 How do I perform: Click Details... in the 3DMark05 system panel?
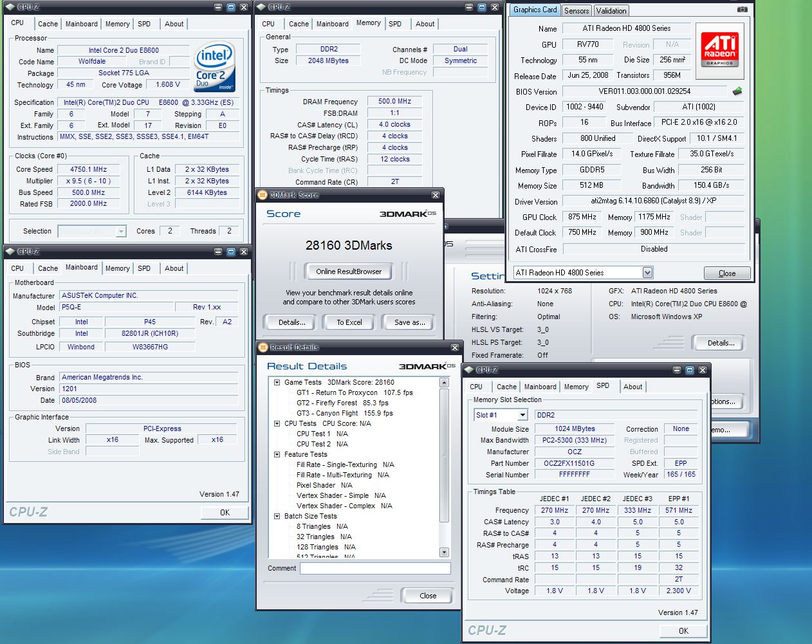pos(721,343)
